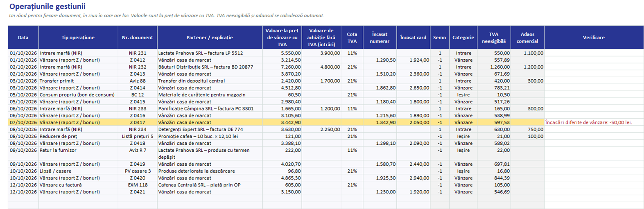The image size is (644, 209).
Task: Select 'Promoție cafea – 10 buc. × 12,10 lei' cell
Action: 210,137
